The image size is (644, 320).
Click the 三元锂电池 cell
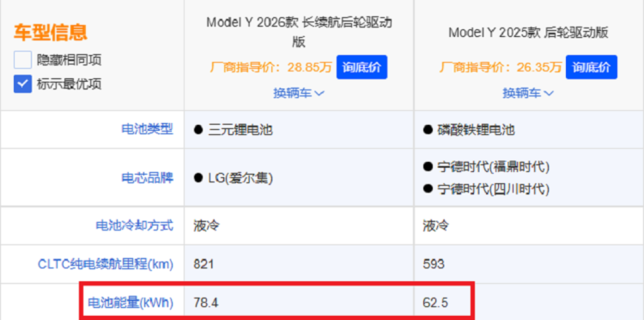(240, 130)
